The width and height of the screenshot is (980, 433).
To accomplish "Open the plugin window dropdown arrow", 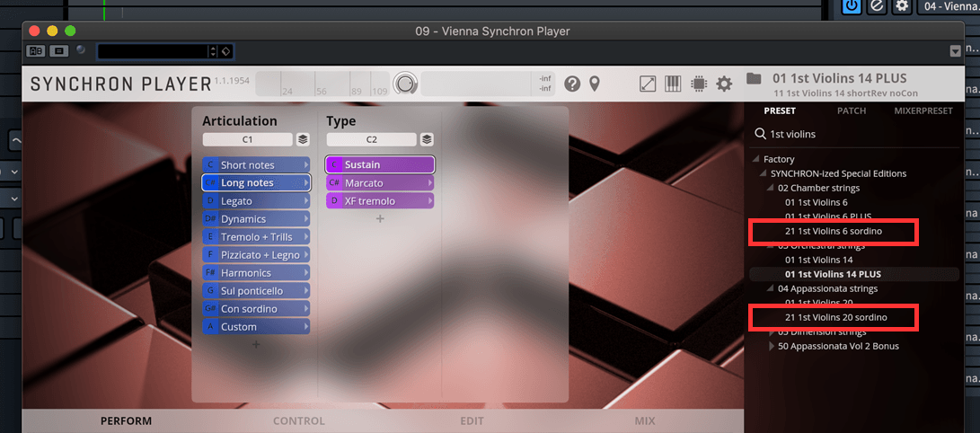I will click(x=954, y=51).
